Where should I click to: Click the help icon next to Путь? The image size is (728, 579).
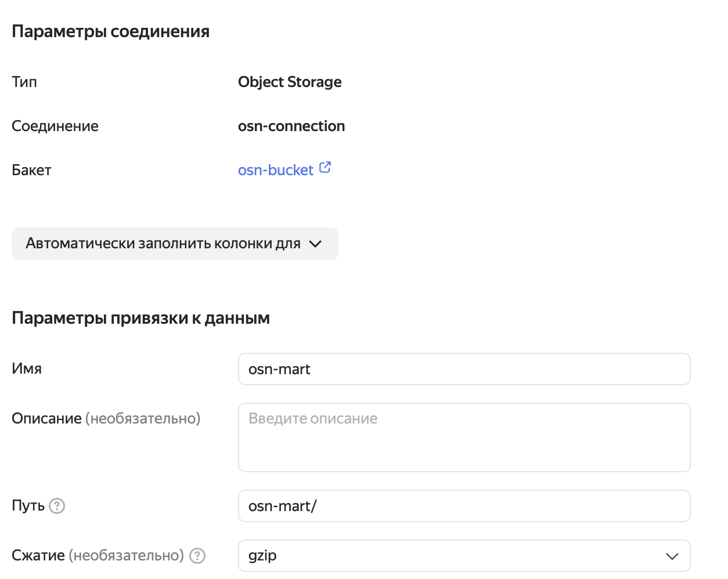click(57, 506)
